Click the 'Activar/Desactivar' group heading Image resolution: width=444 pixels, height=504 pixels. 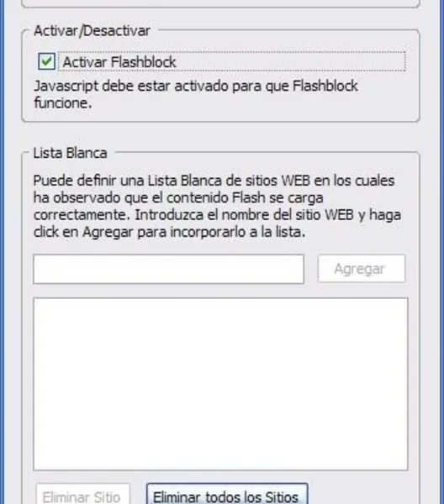tap(92, 31)
